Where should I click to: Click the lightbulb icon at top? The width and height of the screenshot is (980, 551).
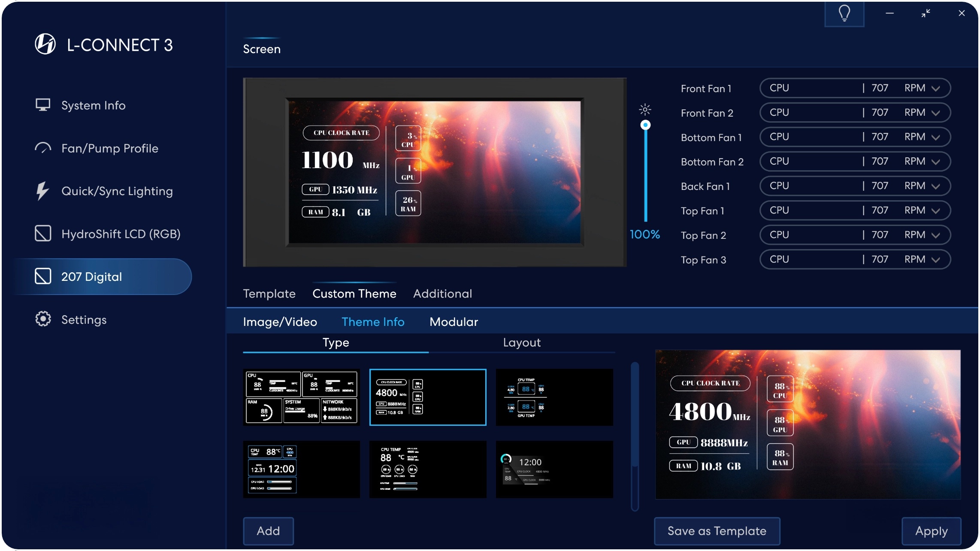pos(844,14)
